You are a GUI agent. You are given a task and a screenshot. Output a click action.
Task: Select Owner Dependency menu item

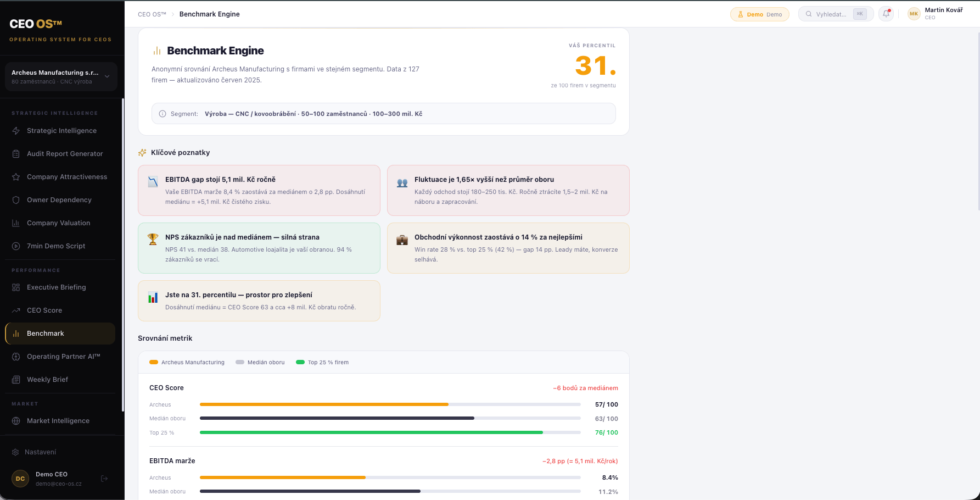[x=61, y=200]
